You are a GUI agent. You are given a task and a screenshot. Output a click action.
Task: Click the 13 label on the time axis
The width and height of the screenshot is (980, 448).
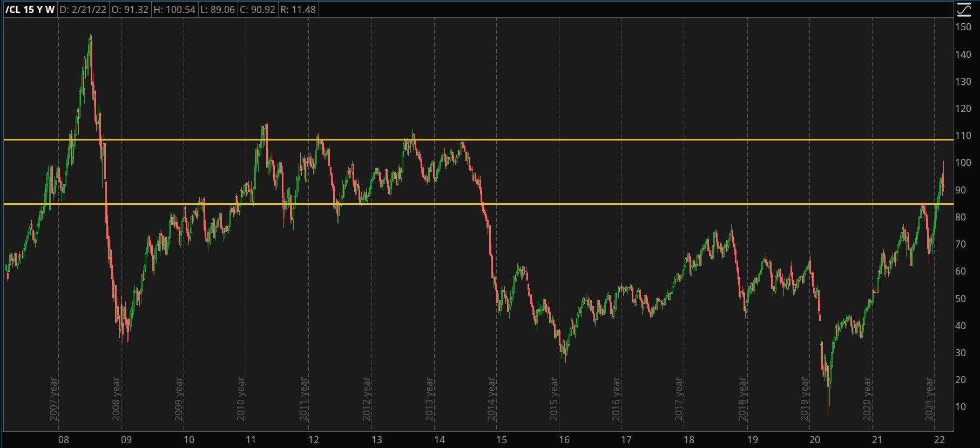tap(377, 439)
